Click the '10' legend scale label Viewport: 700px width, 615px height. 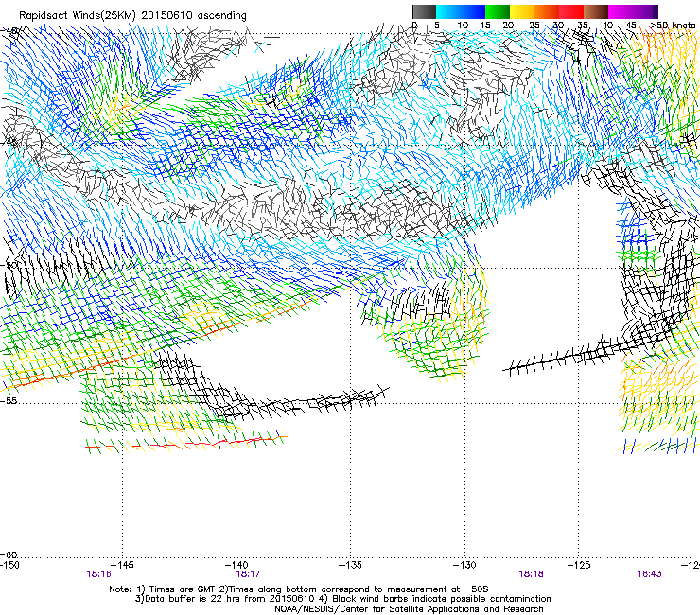tap(463, 25)
